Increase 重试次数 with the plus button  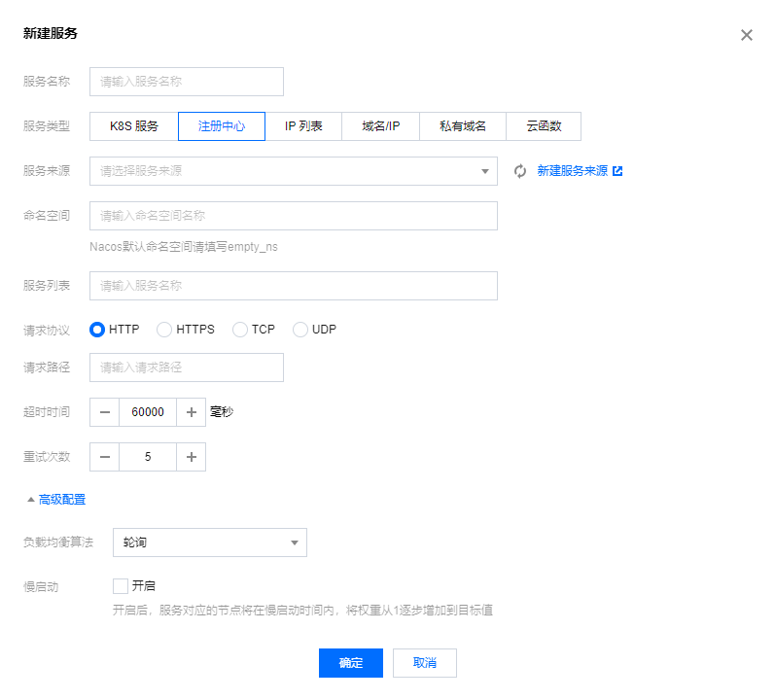coord(192,457)
